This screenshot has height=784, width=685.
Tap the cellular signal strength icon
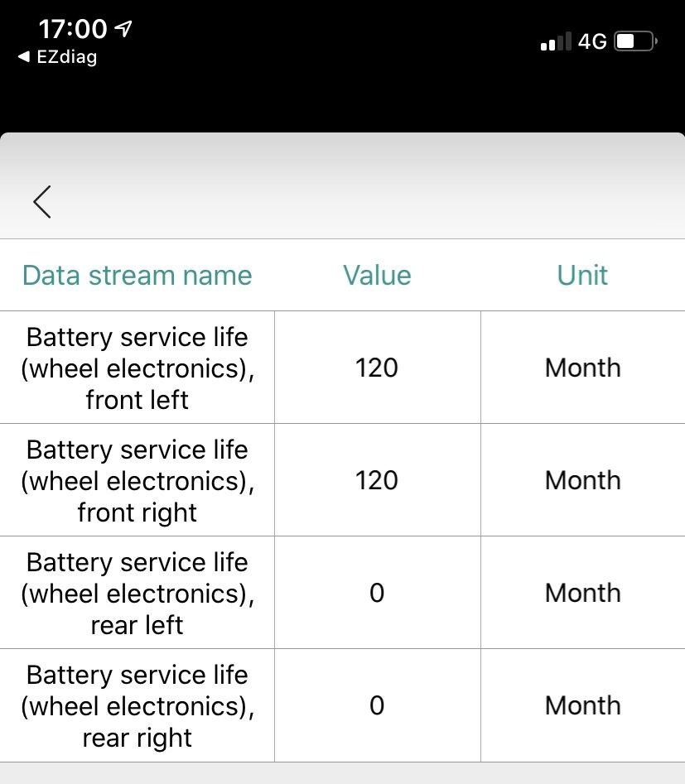click(555, 42)
